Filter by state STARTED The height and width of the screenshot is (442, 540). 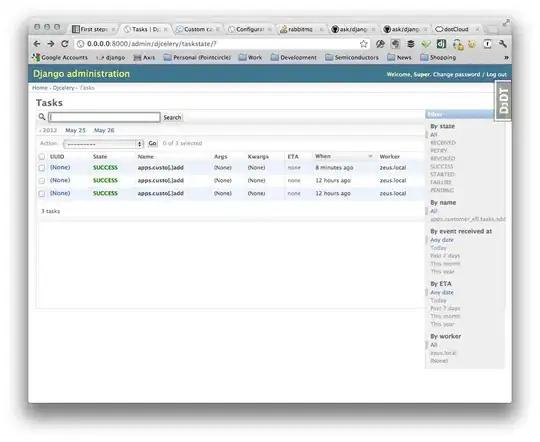click(443, 174)
